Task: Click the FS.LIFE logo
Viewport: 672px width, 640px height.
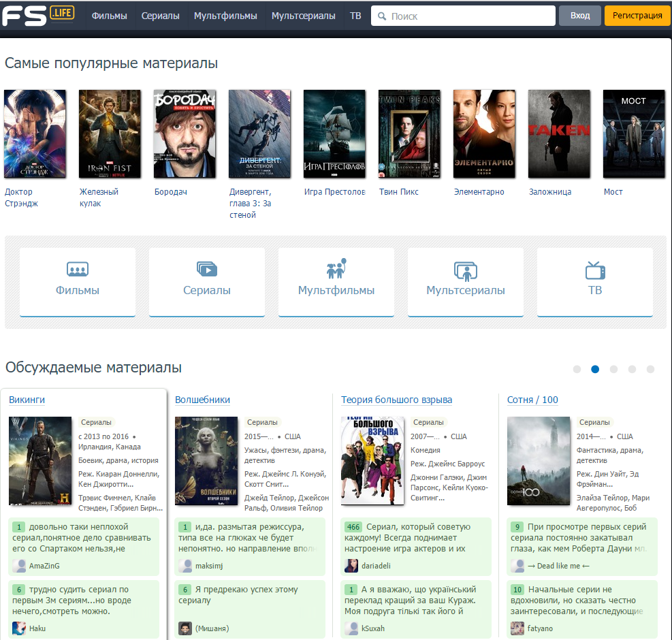Action: click(38, 14)
